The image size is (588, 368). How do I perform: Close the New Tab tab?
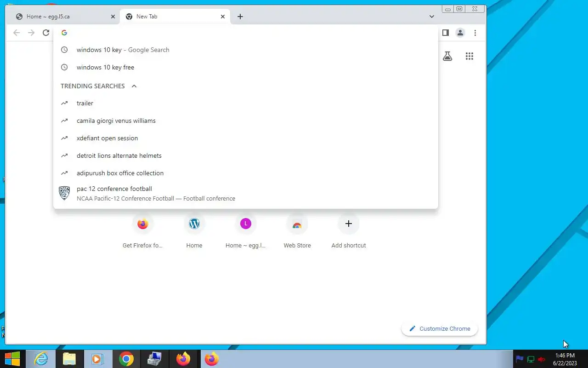(x=223, y=17)
